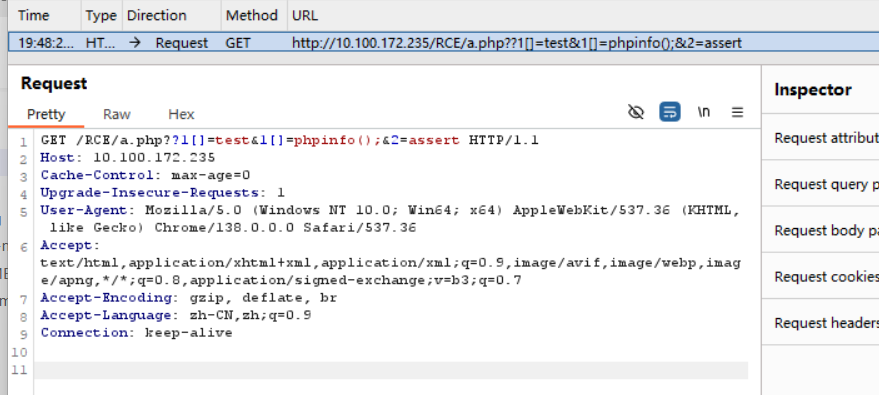879x395 pixels.
Task: Click the phpinfo(); parameter value in request line
Action: pyautogui.click(x=337, y=141)
